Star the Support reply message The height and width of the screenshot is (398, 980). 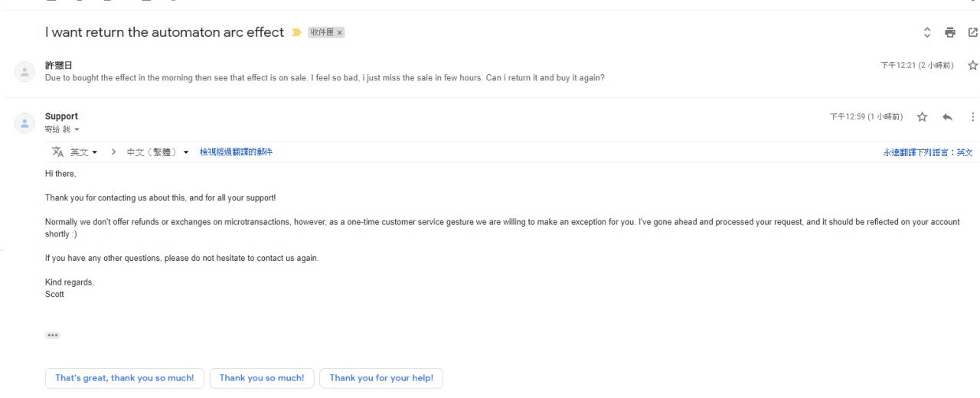[x=923, y=117]
